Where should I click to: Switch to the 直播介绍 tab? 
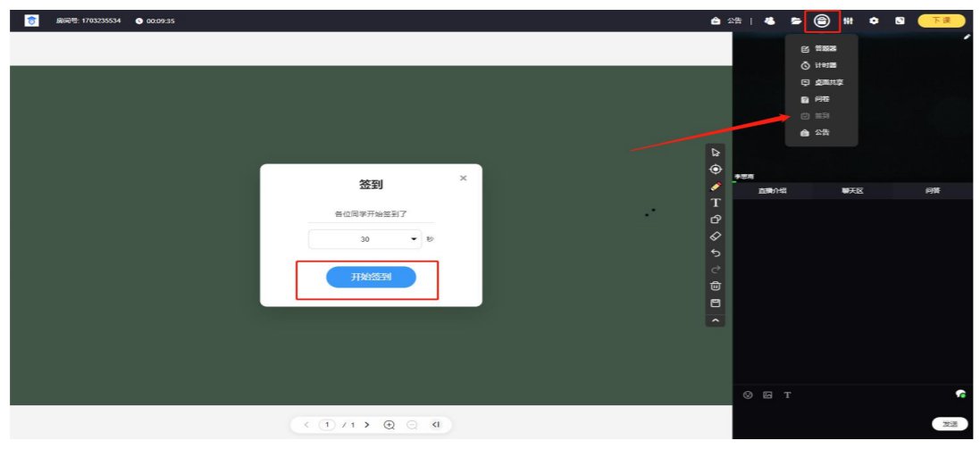click(773, 191)
